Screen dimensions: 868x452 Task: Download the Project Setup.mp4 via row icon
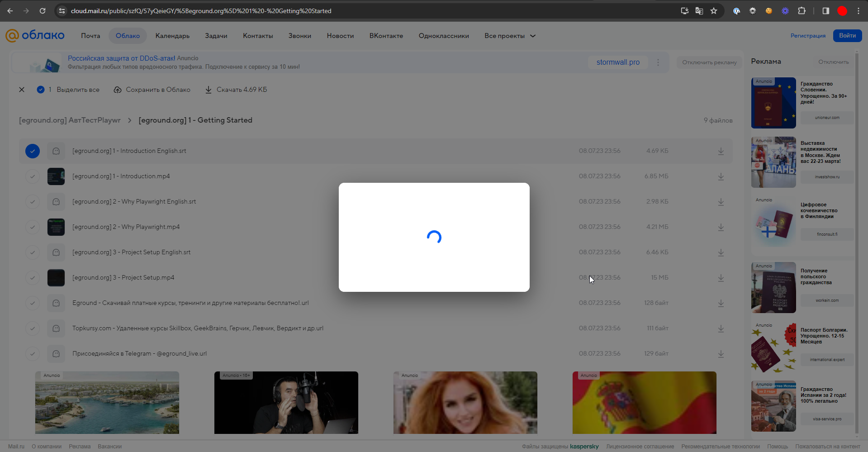[721, 278]
